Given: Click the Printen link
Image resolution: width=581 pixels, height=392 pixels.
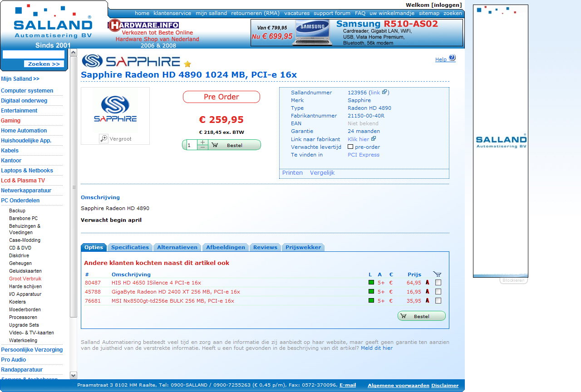Looking at the screenshot, I should click(x=292, y=173).
